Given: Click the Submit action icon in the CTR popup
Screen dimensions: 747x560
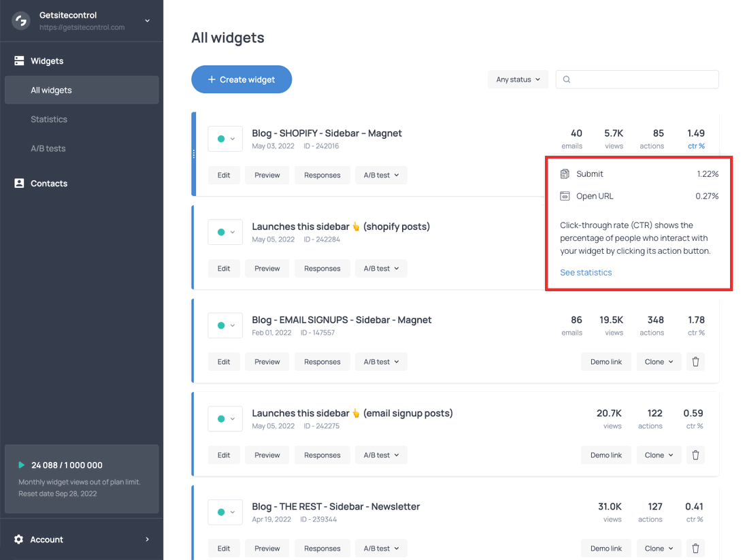Looking at the screenshot, I should point(565,174).
